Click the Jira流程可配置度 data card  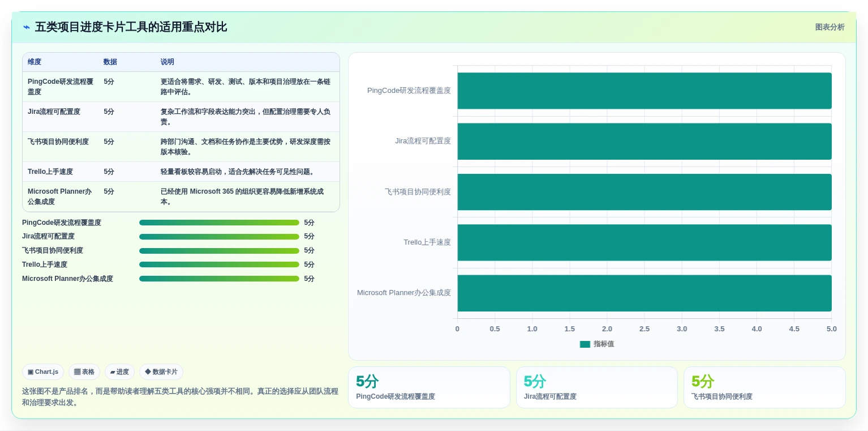[x=596, y=387]
